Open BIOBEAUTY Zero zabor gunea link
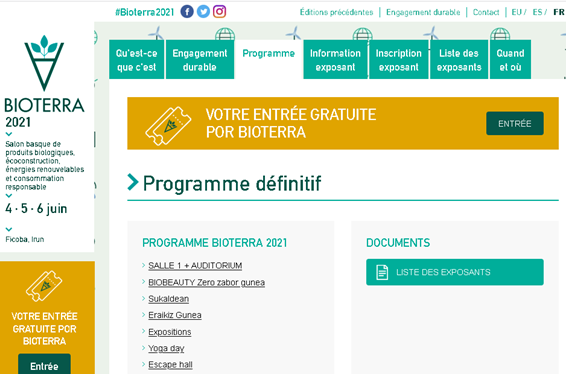Image resolution: width=566 pixels, height=374 pixels. pos(206,282)
